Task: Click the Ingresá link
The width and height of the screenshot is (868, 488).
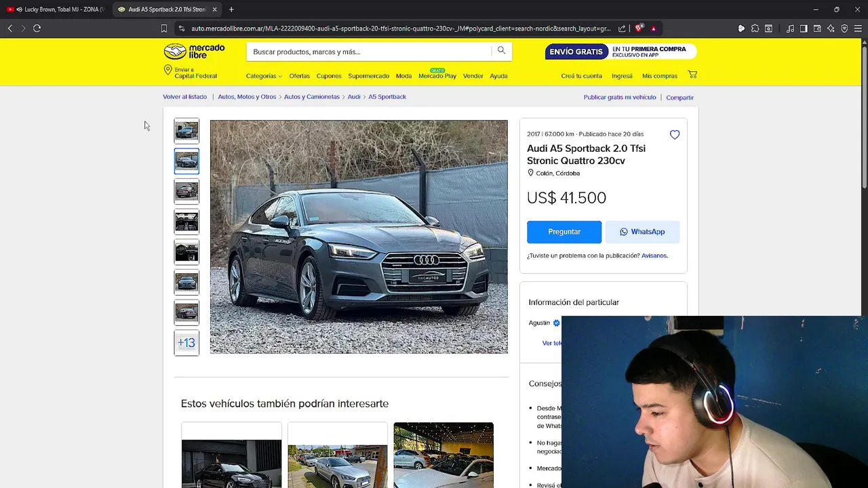Action: [622, 76]
